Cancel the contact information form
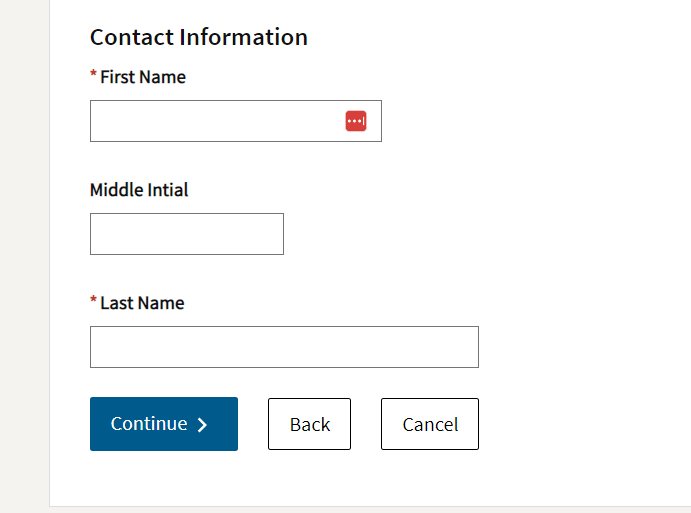The height and width of the screenshot is (513, 691). point(430,424)
